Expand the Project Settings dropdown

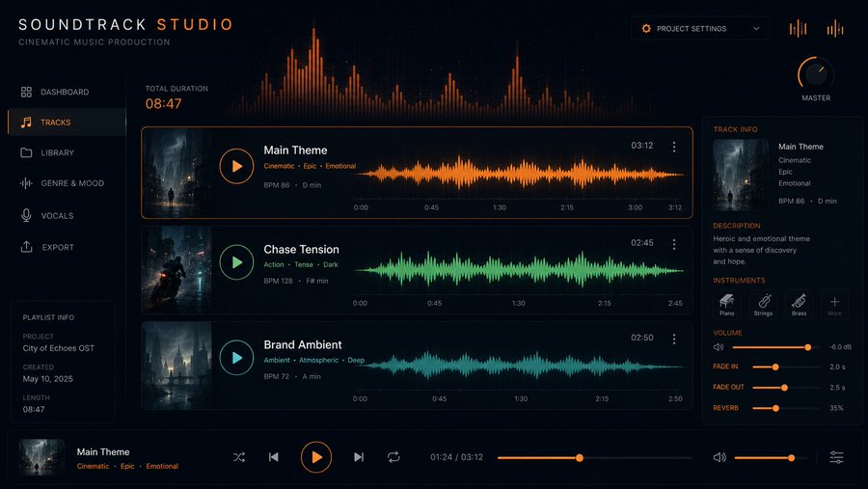(x=700, y=28)
